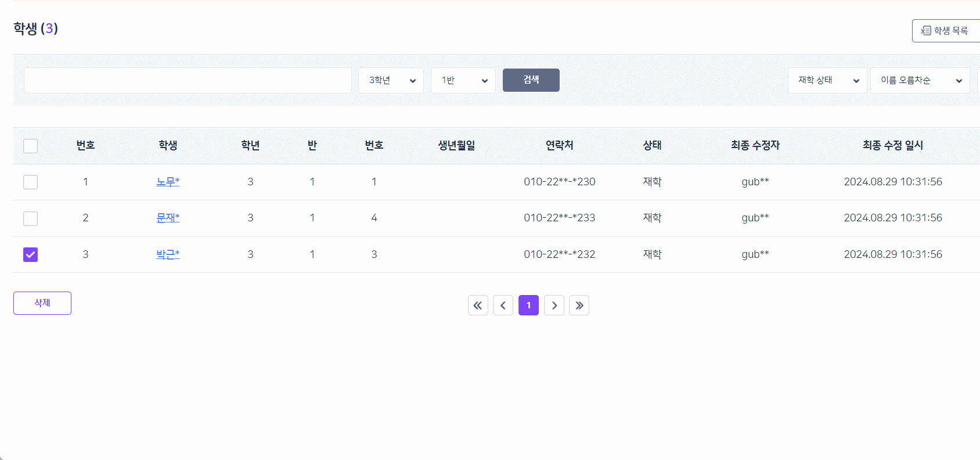Check the checkbox for student 노무*
The image size is (980, 460).
coord(31,182)
